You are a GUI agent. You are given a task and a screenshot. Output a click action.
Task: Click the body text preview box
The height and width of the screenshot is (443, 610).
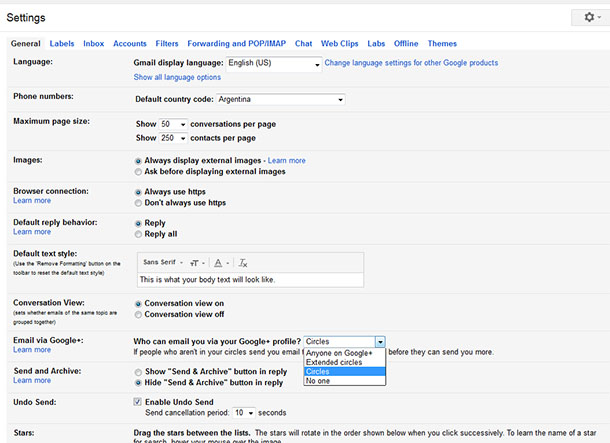click(x=251, y=280)
